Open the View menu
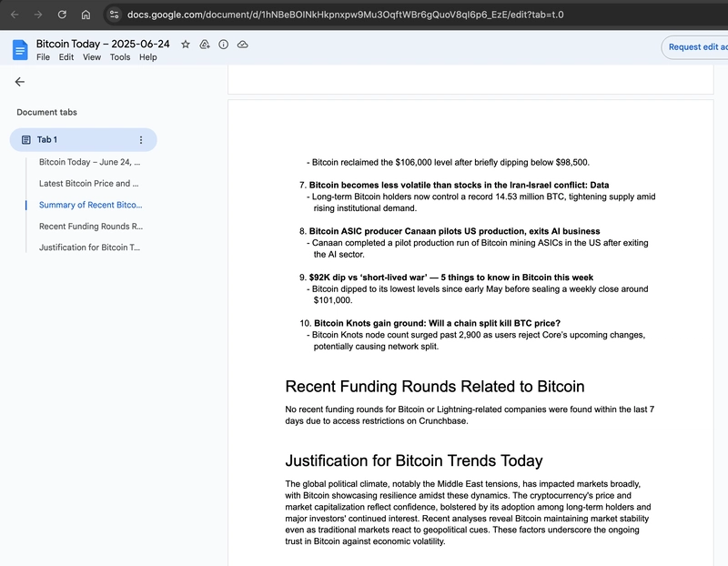 92,57
